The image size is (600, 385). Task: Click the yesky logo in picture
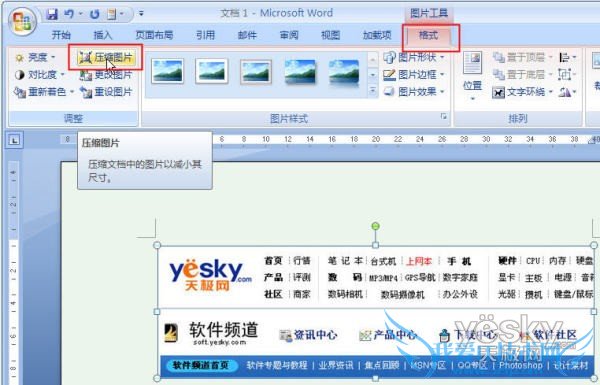point(210,275)
